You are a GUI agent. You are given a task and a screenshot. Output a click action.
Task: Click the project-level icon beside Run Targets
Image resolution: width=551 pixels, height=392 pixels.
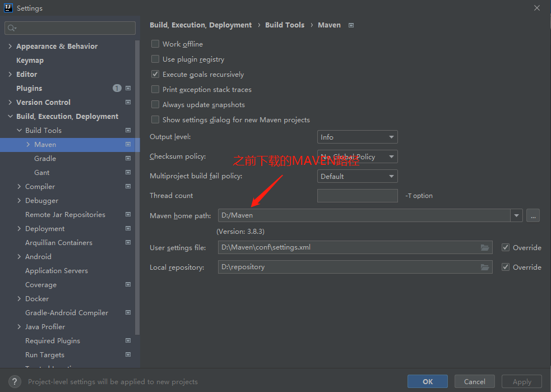128,355
